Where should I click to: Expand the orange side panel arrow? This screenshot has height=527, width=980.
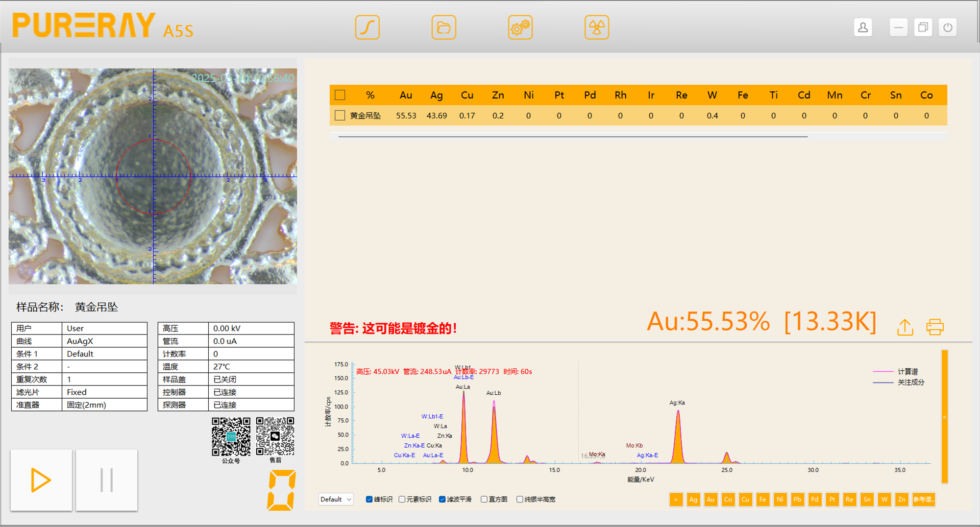point(944,417)
